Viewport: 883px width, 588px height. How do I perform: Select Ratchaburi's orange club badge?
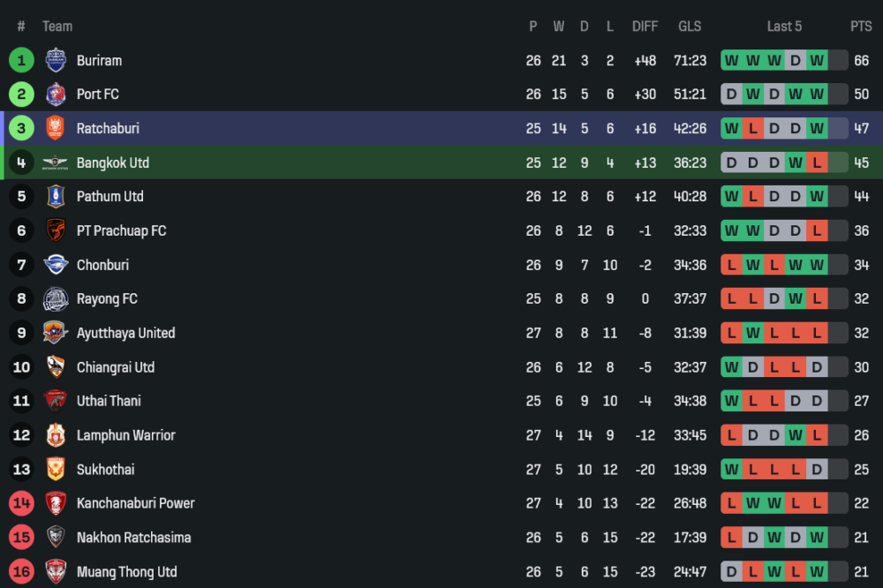click(56, 128)
